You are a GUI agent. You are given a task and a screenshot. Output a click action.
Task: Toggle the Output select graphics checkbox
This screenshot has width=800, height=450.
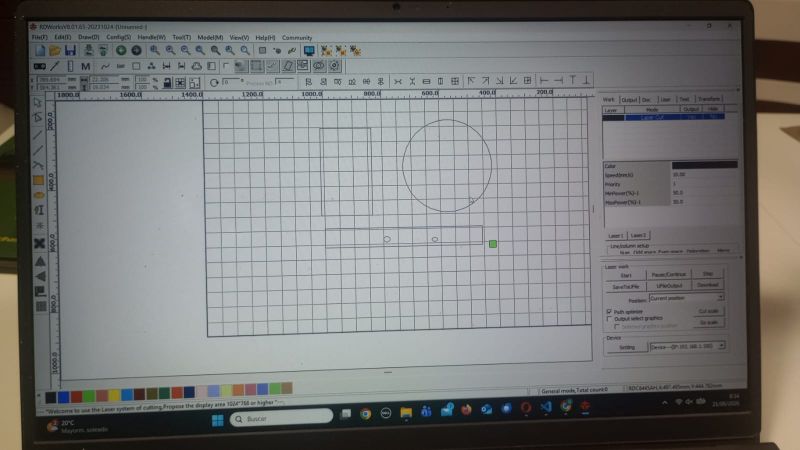coord(609,318)
